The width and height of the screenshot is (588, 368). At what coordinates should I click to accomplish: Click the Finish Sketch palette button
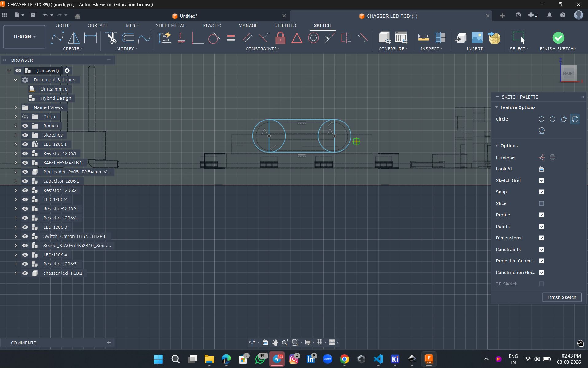(562, 297)
